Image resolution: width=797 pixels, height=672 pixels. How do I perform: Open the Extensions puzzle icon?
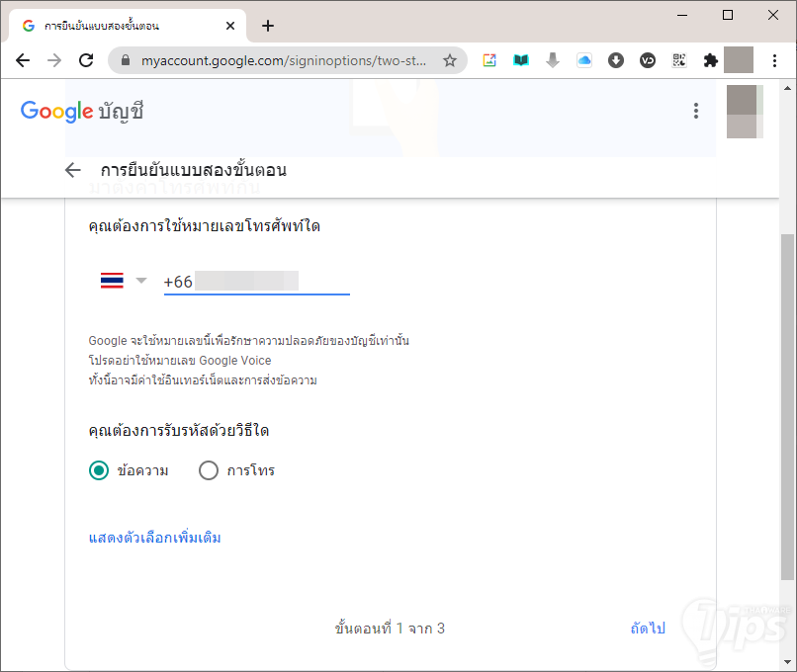[710, 60]
